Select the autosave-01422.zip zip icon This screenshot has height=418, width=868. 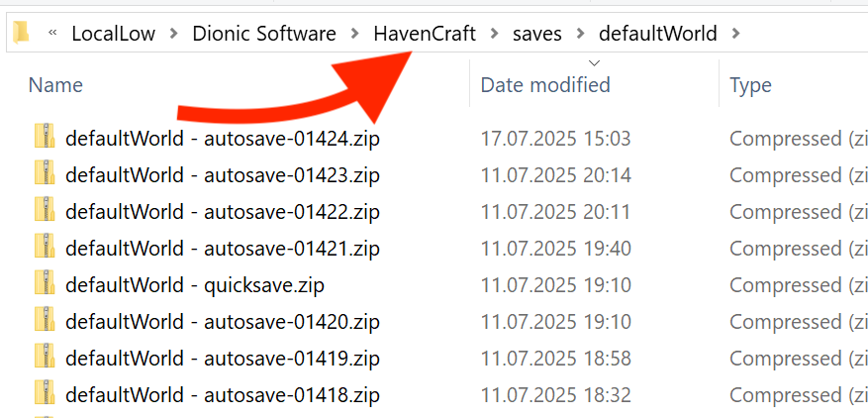[45, 210]
